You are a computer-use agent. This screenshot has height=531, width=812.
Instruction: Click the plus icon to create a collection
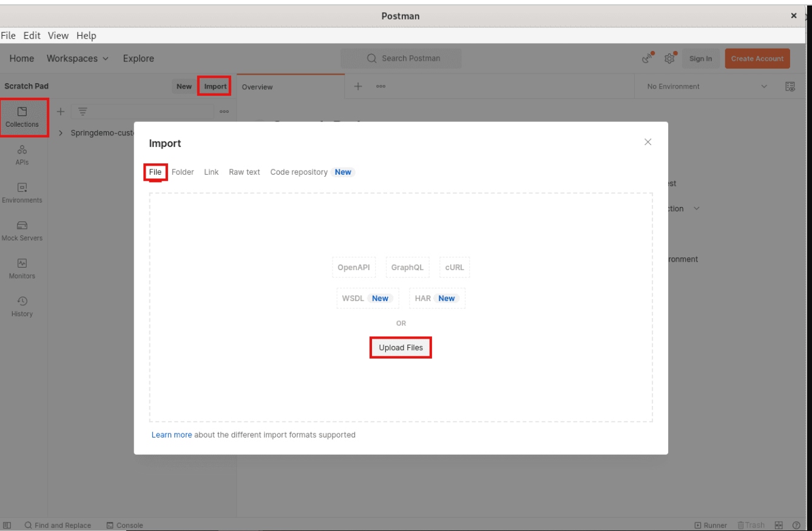60,112
